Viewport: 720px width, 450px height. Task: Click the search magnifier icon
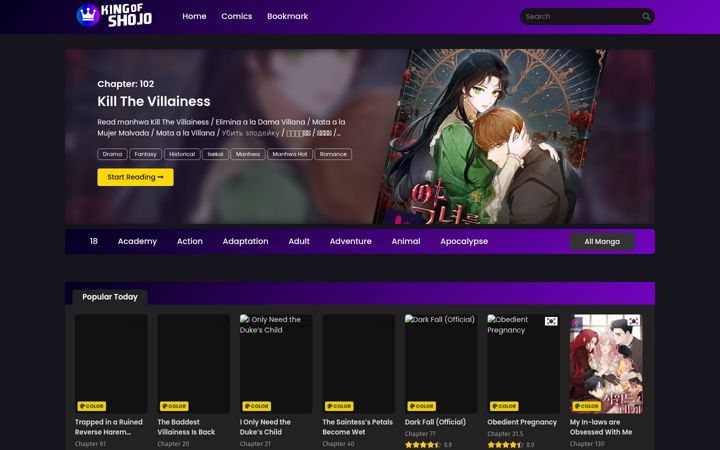646,17
